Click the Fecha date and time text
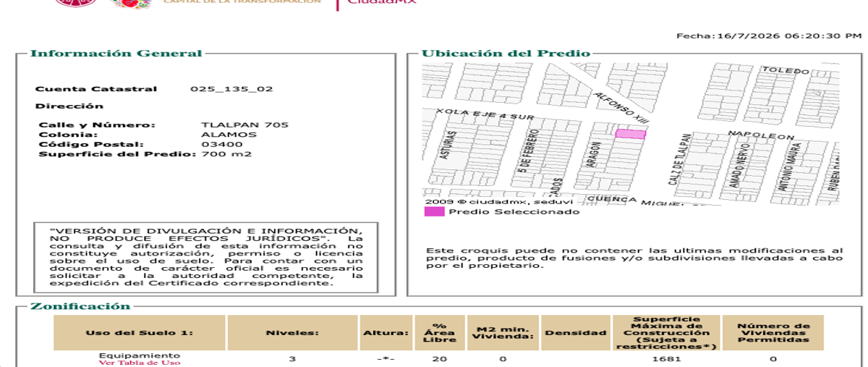Screen dimensions: 868x367 pyautogui.click(x=769, y=35)
